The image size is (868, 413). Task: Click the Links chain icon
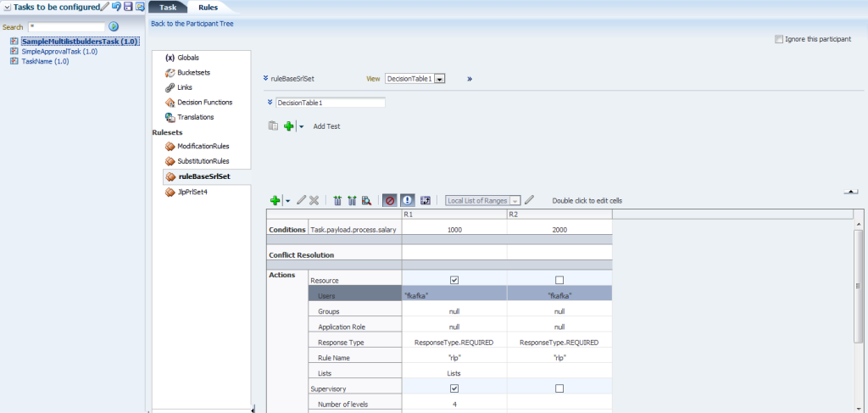pos(170,87)
